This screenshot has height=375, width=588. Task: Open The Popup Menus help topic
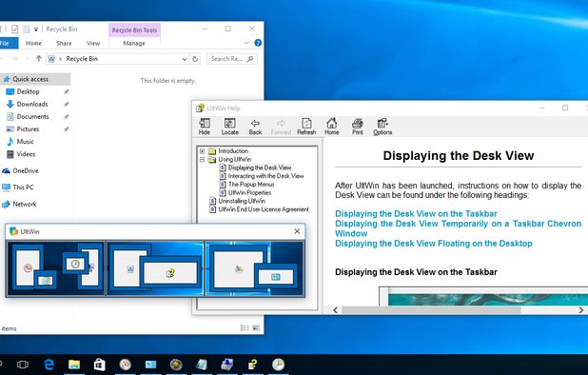[251, 184]
